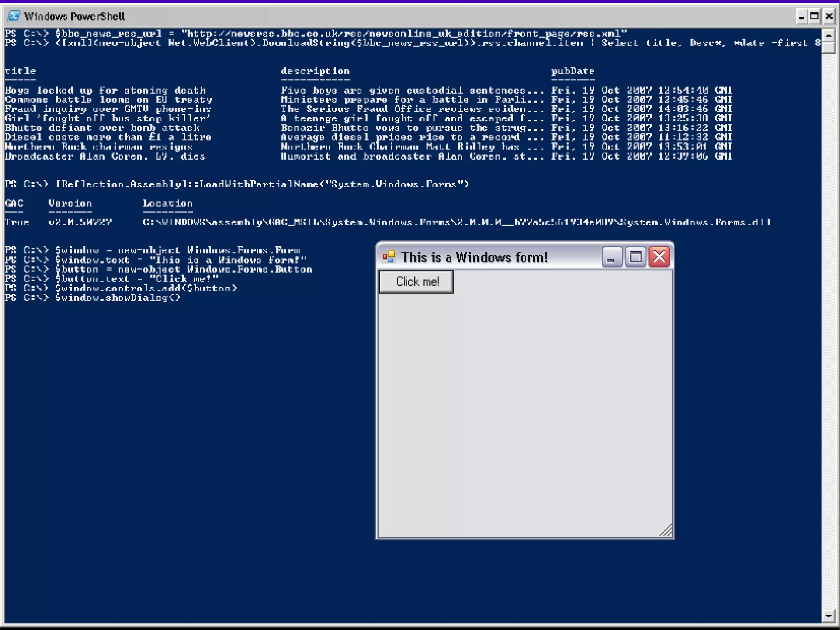Screen dimensions: 840x630
Task: Click the console scrollbar up arrow
Action: 829,35
